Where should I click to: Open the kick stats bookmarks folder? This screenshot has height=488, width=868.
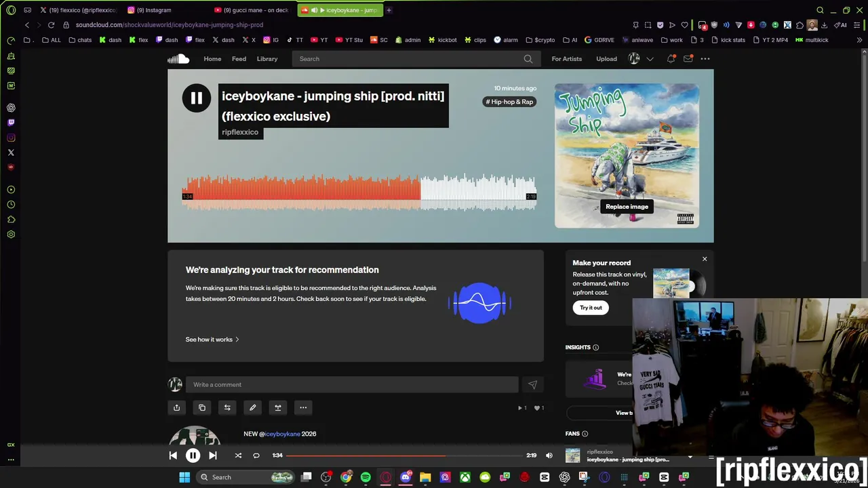pos(728,40)
